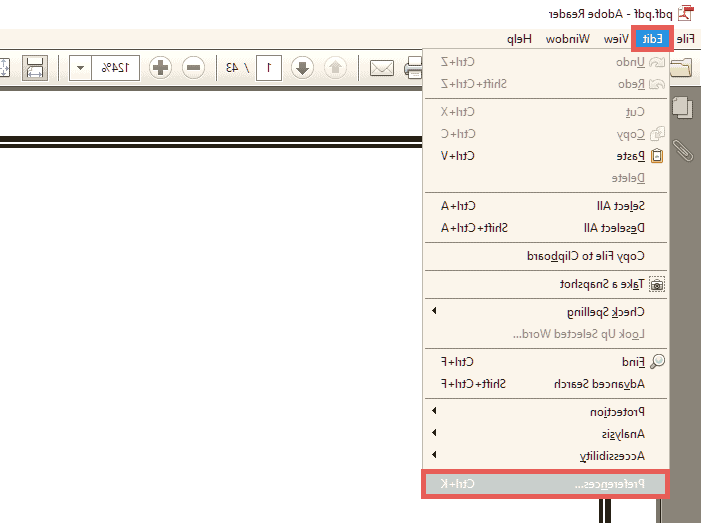Expand the Check Spelling submenu
The image size is (701, 523).
545,312
